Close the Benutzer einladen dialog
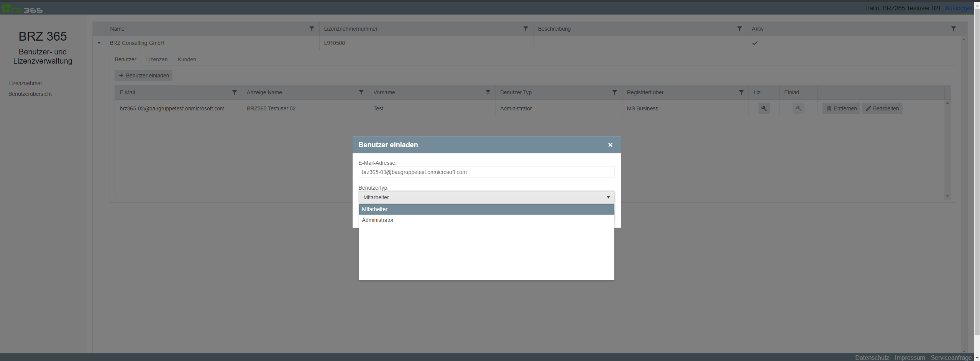Viewport: 980px width, 361px height. click(610, 145)
